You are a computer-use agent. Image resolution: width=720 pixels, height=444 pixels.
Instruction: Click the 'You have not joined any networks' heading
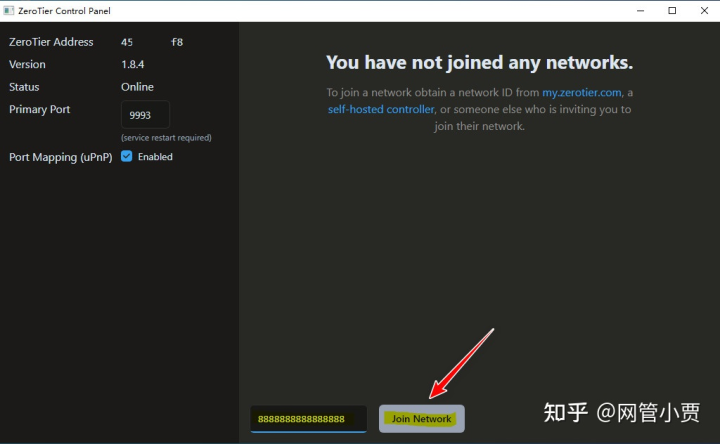479,62
